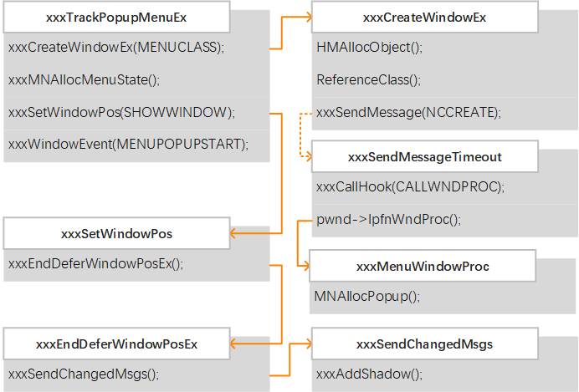Click the xxxMenuWindowProc header box
This screenshot has height=392, width=579.
click(423, 266)
